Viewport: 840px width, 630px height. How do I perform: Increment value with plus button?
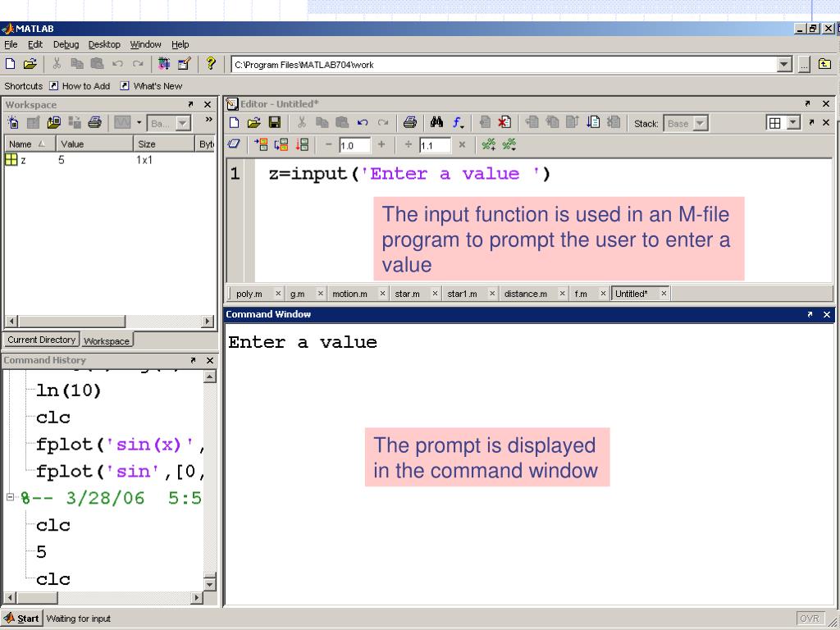381,144
